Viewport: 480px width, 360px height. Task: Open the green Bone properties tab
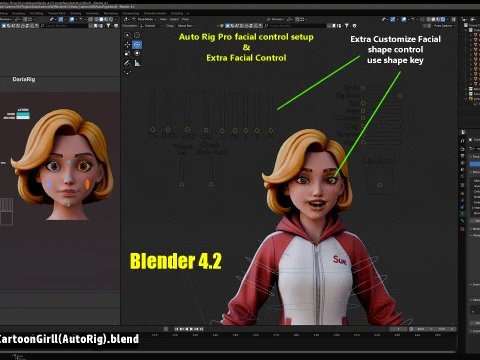pos(462,221)
